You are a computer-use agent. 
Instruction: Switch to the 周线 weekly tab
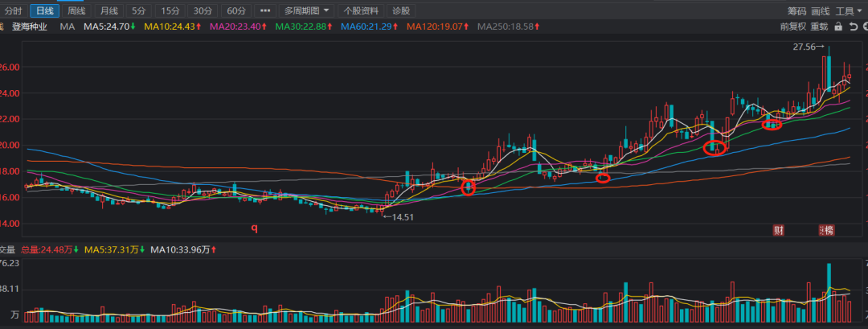(x=76, y=10)
